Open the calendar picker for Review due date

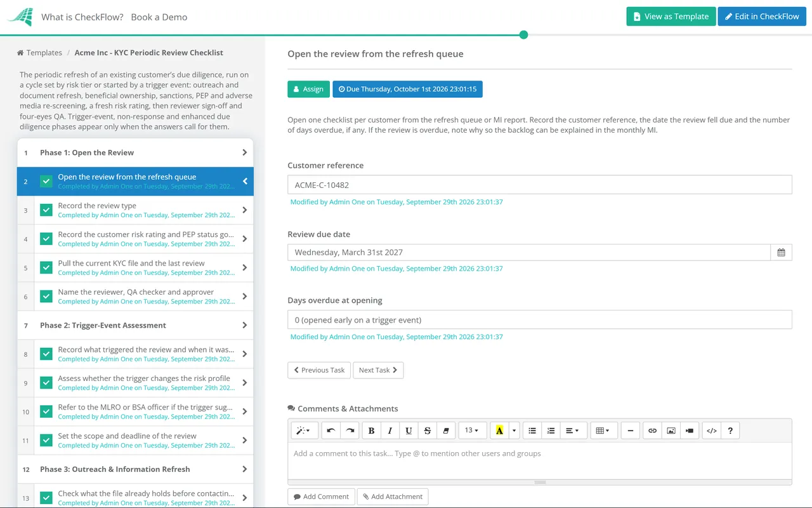781,252
